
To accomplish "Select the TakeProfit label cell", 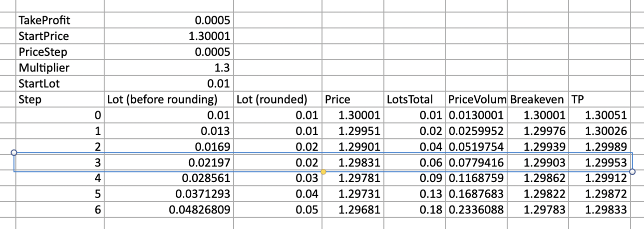I will [x=59, y=20].
